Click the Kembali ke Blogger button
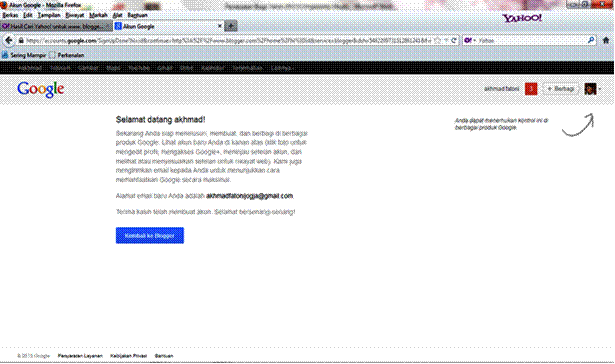The height and width of the screenshot is (364, 615). 150,235
